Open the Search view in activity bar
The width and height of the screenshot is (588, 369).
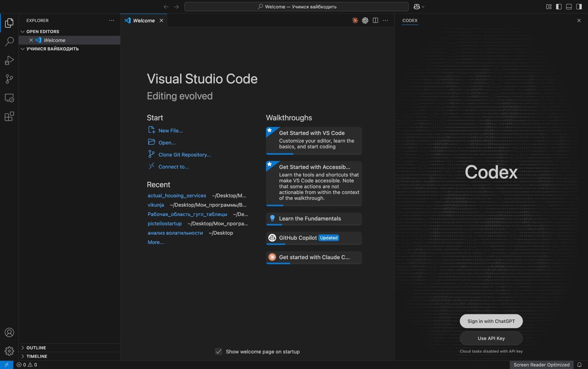click(9, 41)
